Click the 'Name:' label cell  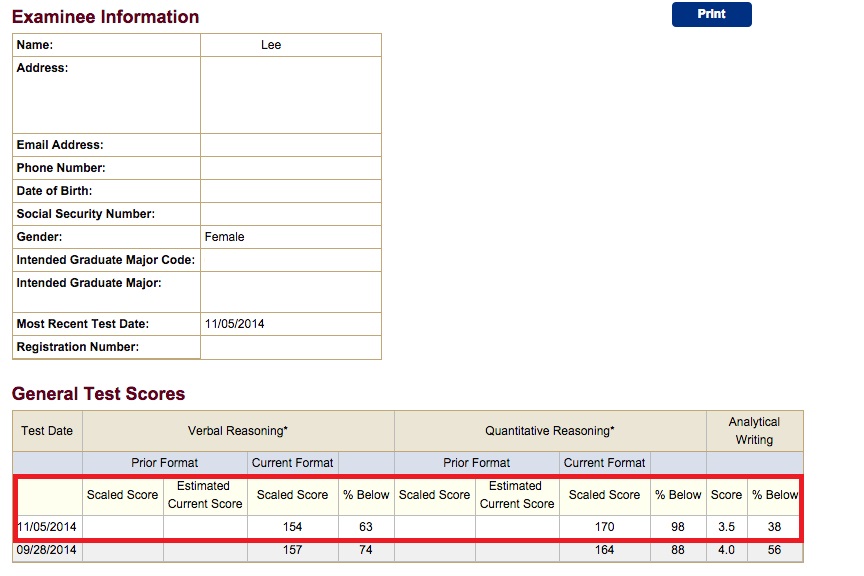pos(106,45)
